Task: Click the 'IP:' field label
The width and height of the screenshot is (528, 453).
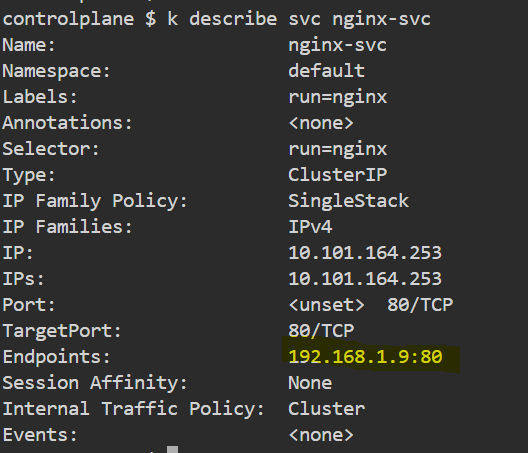Action: click(18, 253)
